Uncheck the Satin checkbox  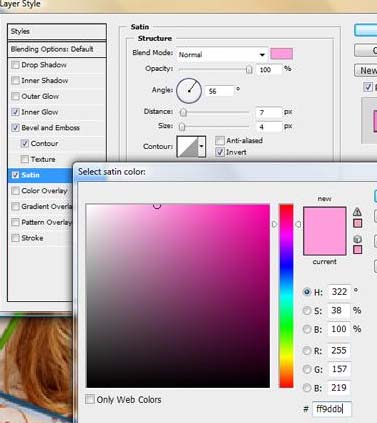[x=15, y=175]
